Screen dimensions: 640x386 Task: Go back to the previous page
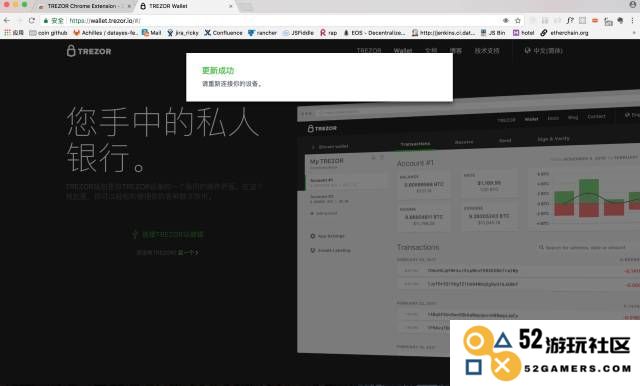pos(7,20)
